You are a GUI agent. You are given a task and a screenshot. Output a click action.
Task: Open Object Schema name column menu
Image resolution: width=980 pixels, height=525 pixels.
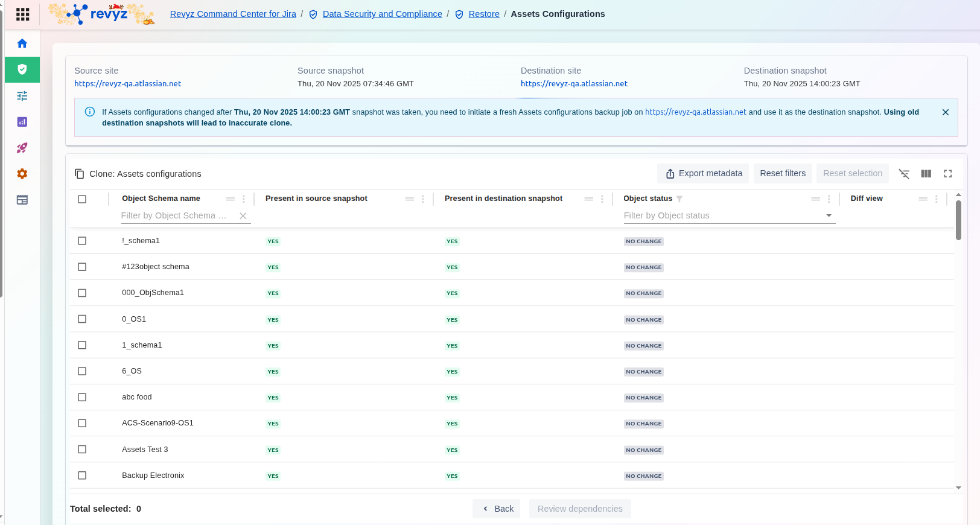(244, 199)
